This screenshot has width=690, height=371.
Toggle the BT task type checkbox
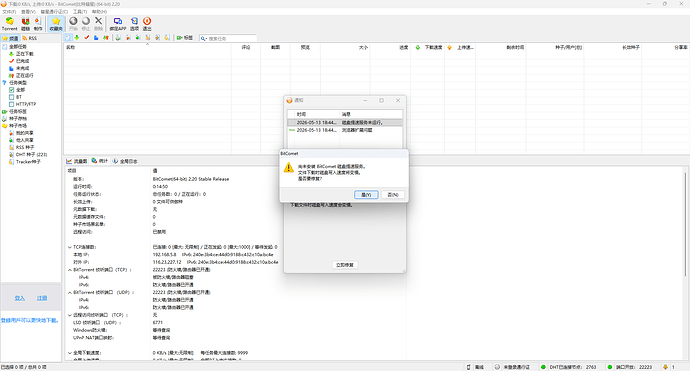tap(12, 97)
